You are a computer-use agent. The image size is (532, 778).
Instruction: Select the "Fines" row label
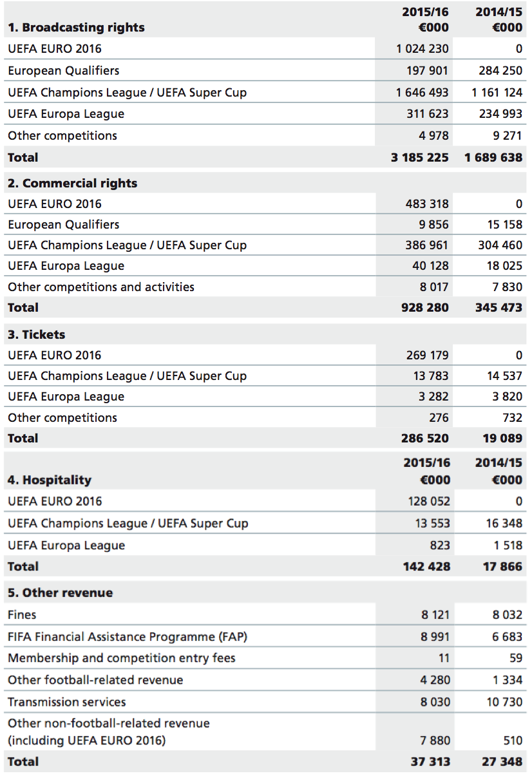click(x=22, y=614)
